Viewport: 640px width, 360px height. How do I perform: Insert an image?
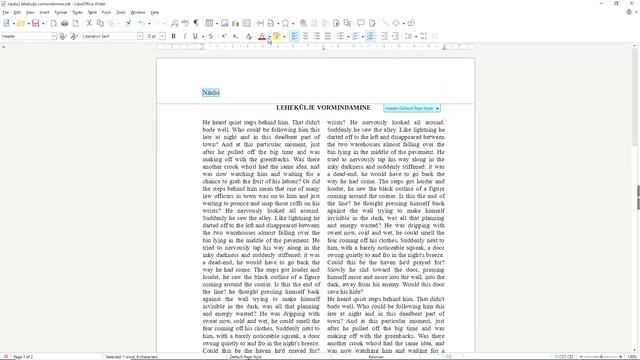point(224,23)
